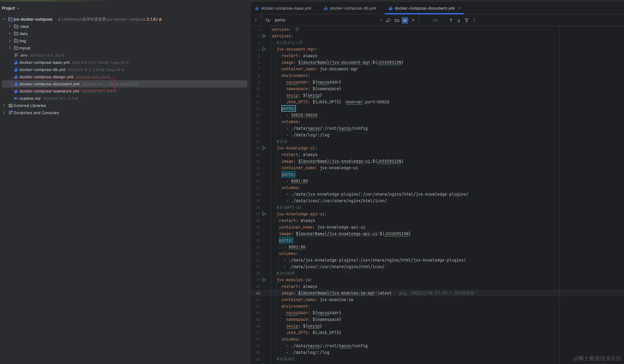Toggle the Words (W) search option
The height and width of the screenshot is (364, 624).
[x=405, y=20]
